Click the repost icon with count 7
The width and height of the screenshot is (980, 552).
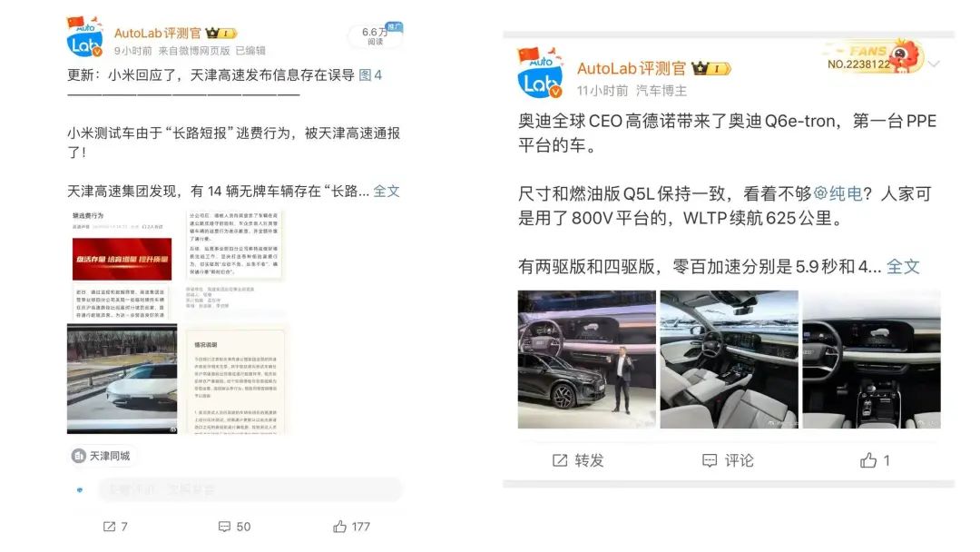point(110,527)
